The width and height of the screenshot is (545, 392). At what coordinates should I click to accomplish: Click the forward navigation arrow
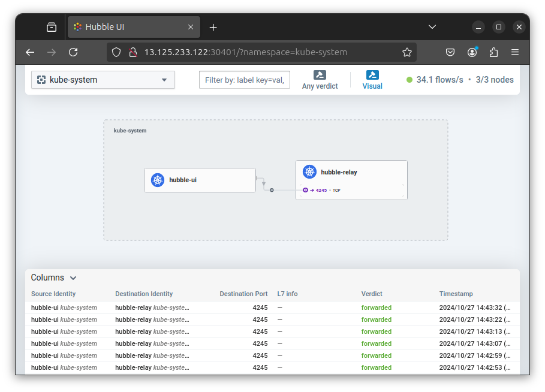52,52
